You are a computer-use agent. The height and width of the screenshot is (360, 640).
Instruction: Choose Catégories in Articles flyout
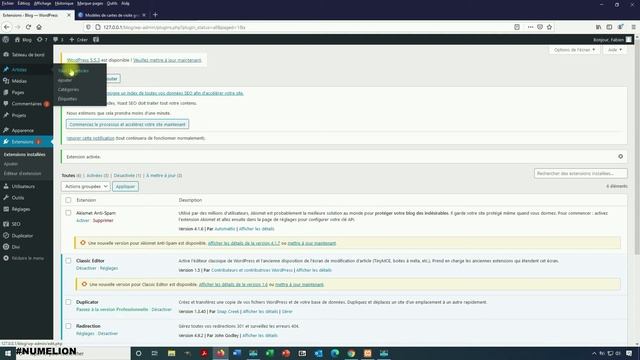click(68, 89)
